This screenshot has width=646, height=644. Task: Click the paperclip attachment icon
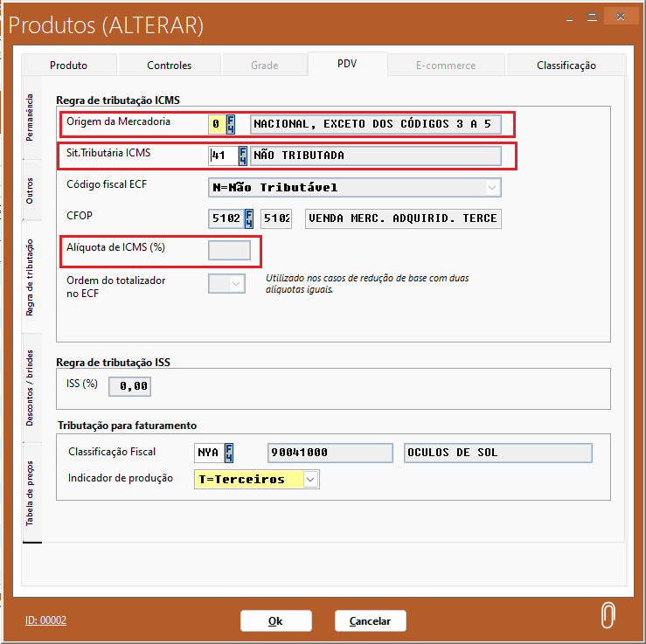(x=608, y=615)
